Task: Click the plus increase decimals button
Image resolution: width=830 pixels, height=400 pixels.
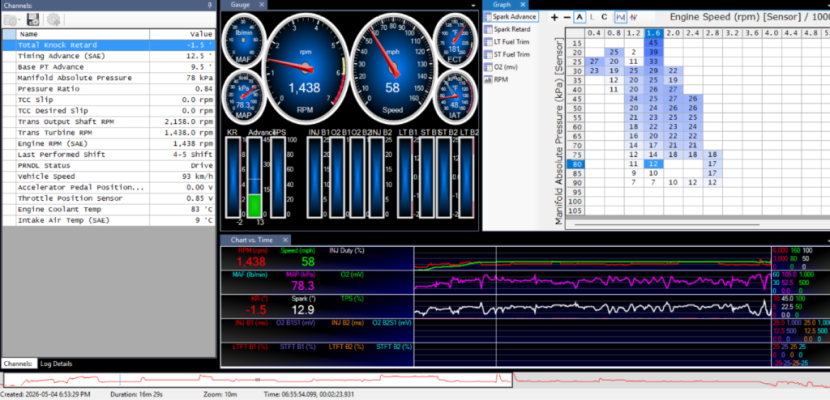Action: [x=554, y=17]
